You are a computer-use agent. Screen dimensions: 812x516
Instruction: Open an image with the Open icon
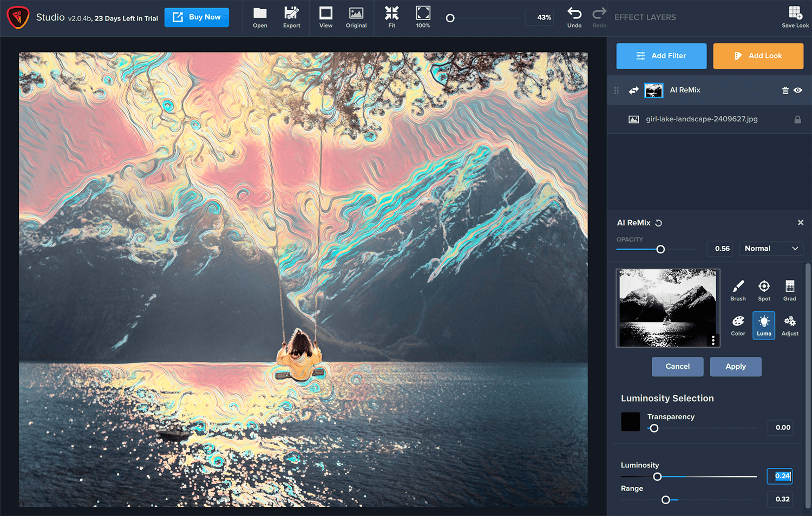(x=260, y=17)
